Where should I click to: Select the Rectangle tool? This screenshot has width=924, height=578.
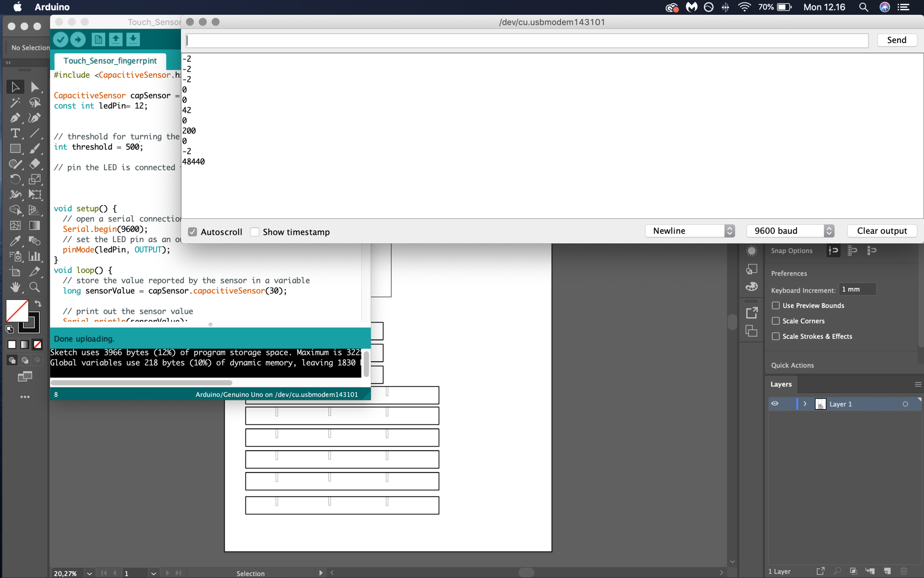pos(15,148)
